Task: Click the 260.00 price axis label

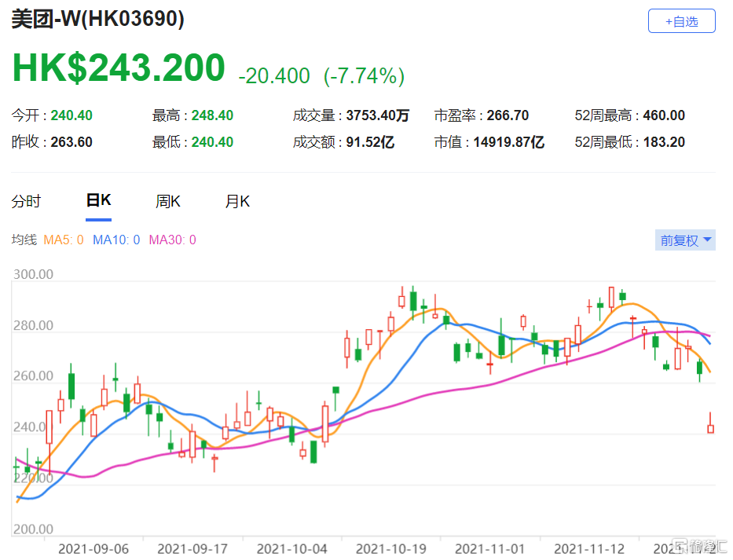Action: pos(33,376)
